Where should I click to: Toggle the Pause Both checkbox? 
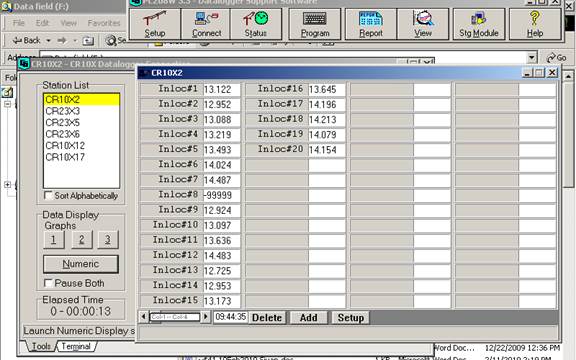coord(48,283)
